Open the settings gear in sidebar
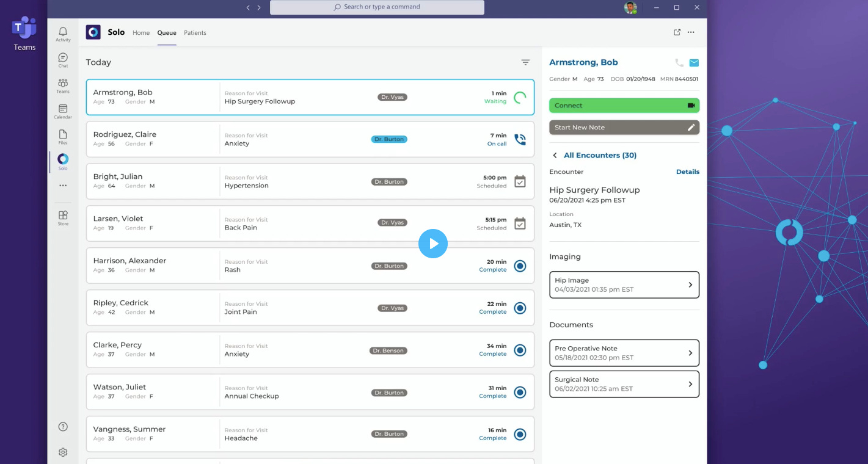The width and height of the screenshot is (868, 464). [x=63, y=452]
